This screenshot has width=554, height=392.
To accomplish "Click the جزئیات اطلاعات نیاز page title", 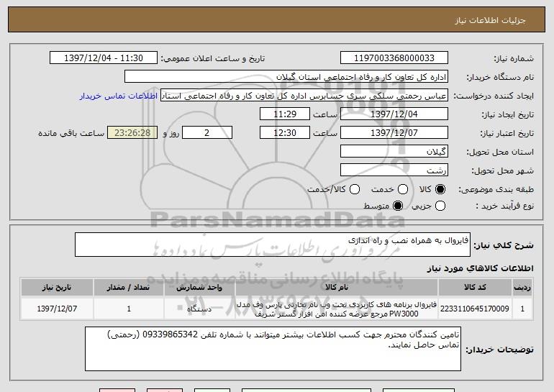I will [490, 20].
